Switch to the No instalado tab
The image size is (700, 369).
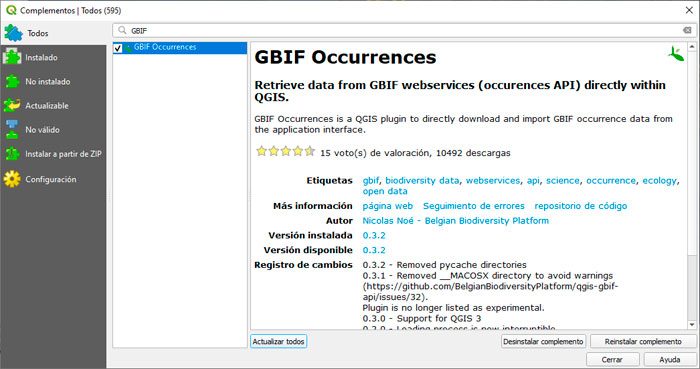coord(53,82)
